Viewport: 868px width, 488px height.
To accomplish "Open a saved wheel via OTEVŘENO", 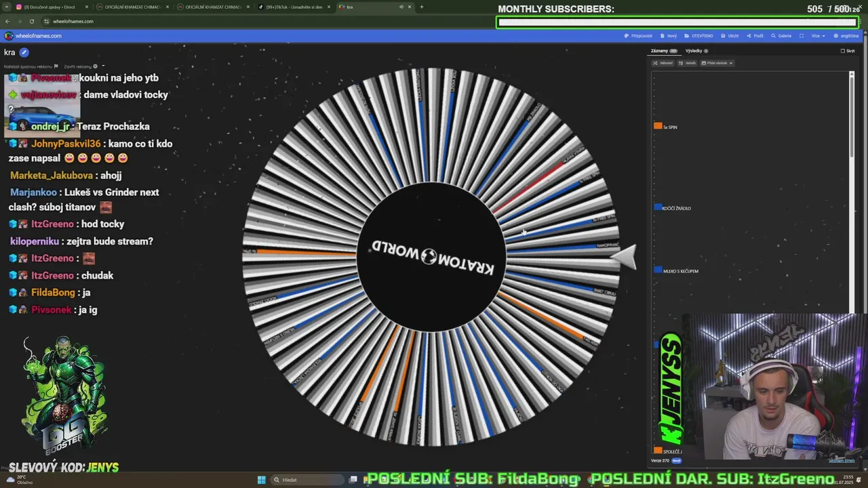I will point(698,36).
